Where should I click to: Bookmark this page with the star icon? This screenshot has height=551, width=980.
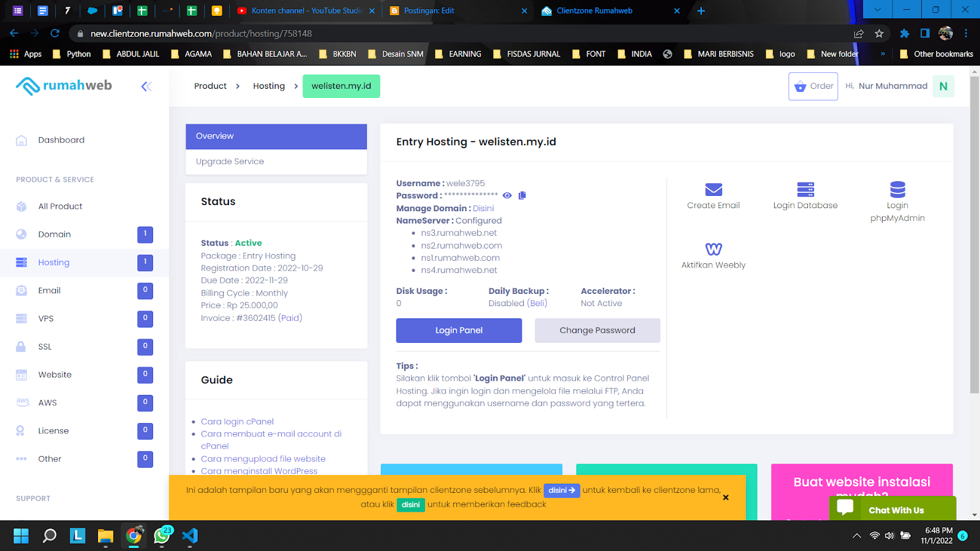879,34
